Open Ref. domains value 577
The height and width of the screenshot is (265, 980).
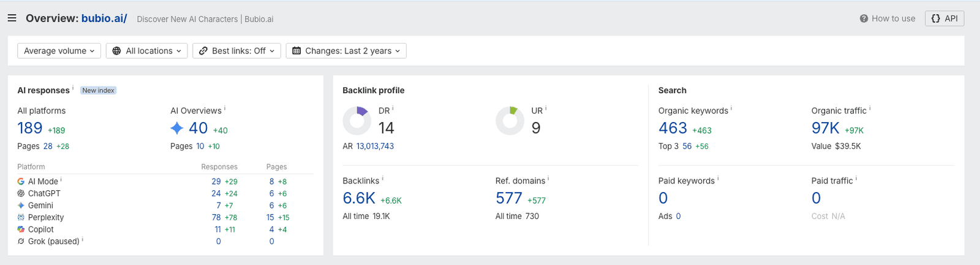tap(509, 198)
